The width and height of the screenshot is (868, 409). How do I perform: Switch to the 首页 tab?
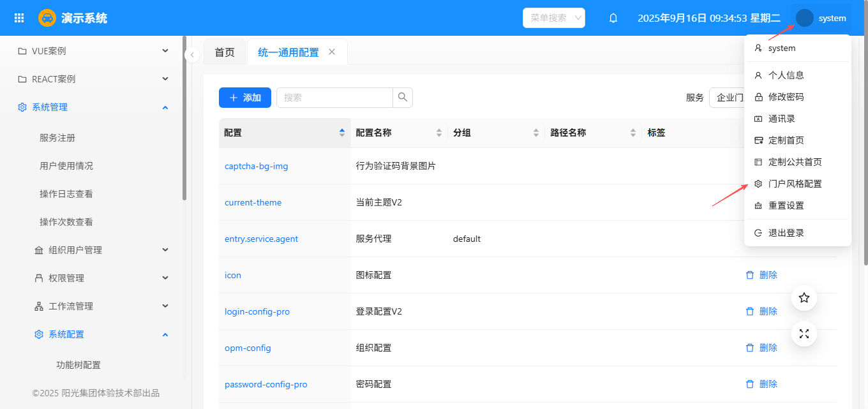click(225, 52)
